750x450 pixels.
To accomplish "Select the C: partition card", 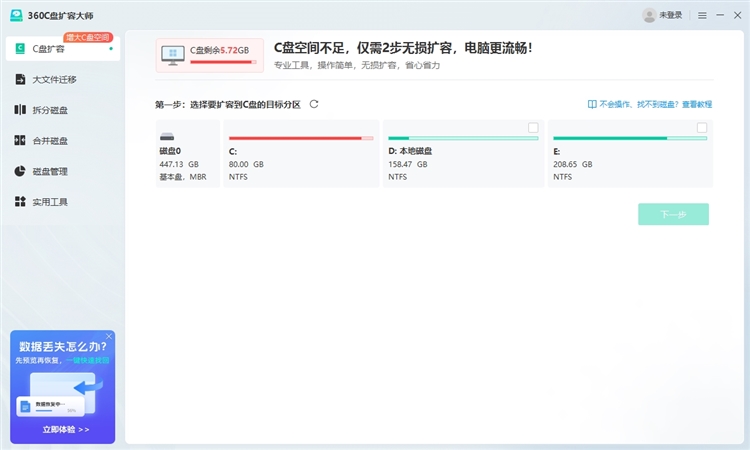I will coord(301,154).
